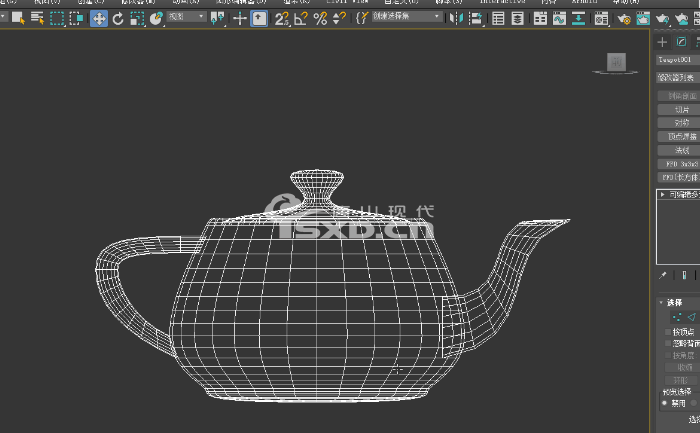The width and height of the screenshot is (700, 433).
Task: Toggle the Layer Explorer
Action: (x=517, y=18)
